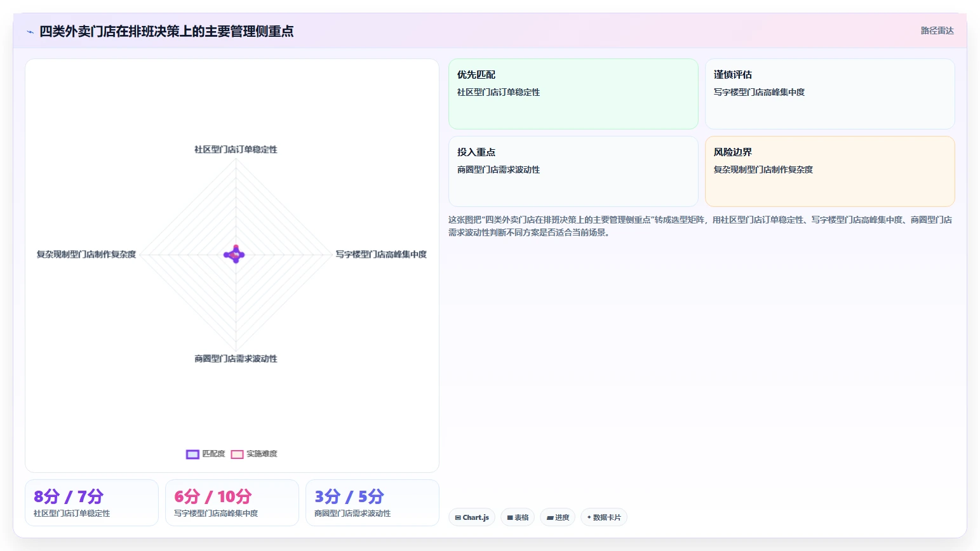This screenshot has height=551, width=980.
Task: Open the 风险边界 card
Action: [x=829, y=171]
